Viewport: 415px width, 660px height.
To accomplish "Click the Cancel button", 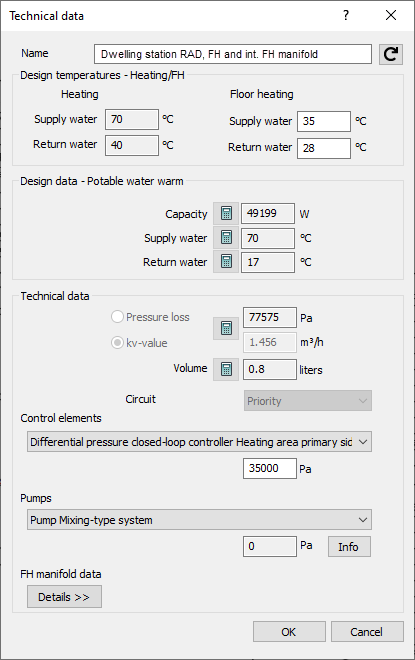I will (x=367, y=631).
